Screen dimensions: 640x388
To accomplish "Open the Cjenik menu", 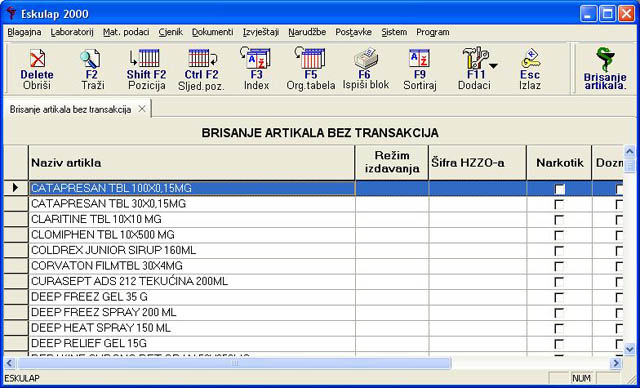I will (x=171, y=32).
